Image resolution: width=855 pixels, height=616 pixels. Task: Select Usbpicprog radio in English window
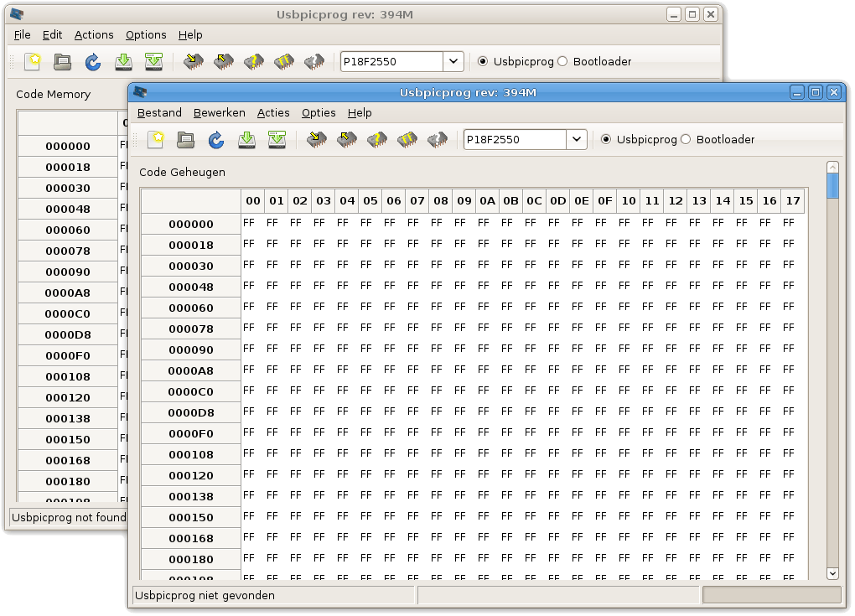point(483,62)
